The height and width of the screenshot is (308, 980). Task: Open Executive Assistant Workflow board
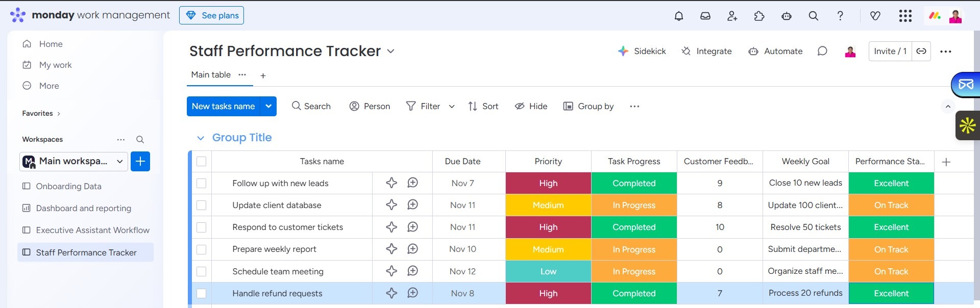92,230
